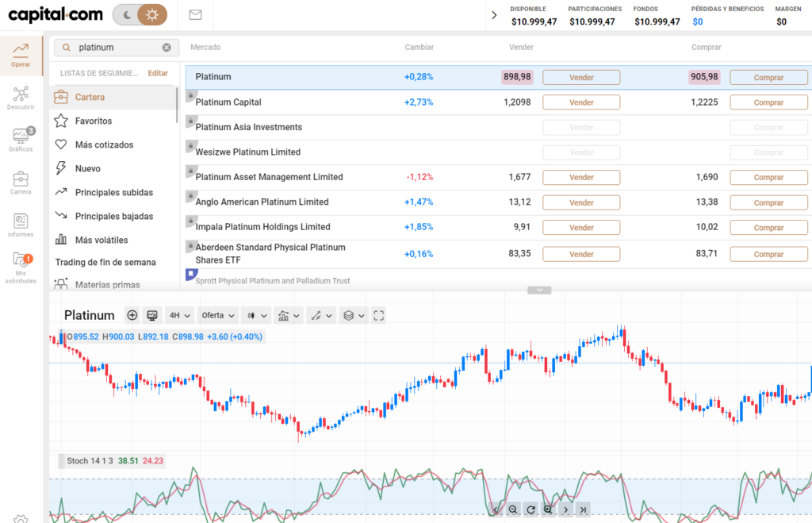Image resolution: width=812 pixels, height=523 pixels.
Task: Open the Informes sidebar section
Action: 21,225
